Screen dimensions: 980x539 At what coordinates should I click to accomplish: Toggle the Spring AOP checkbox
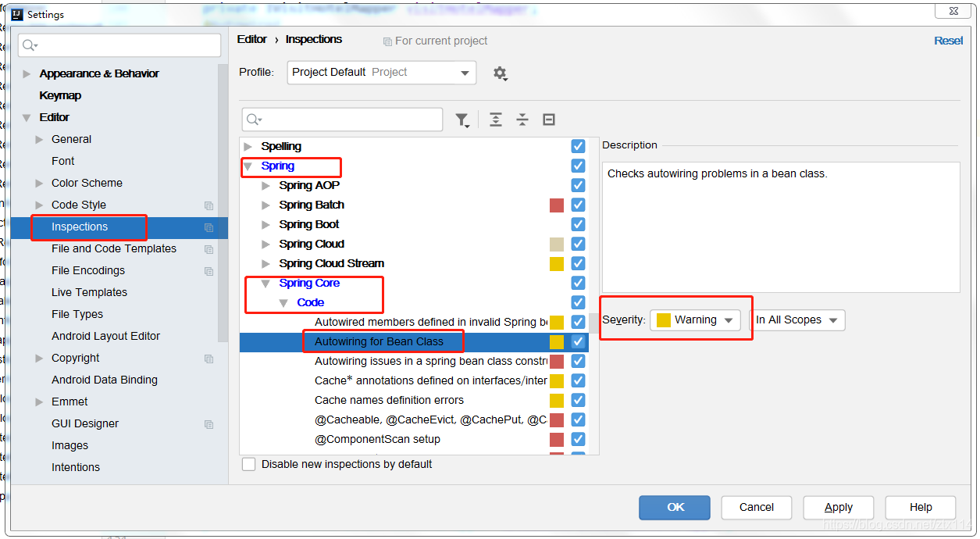[x=578, y=185]
